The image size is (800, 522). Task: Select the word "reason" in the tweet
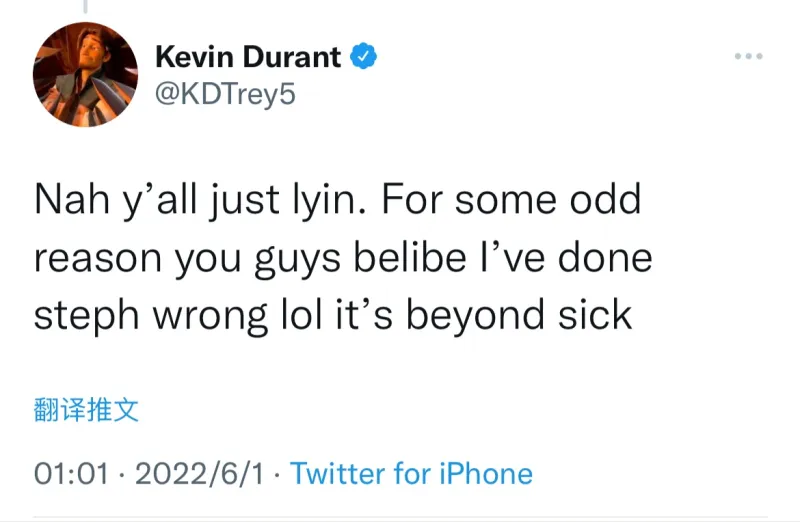pos(96,259)
